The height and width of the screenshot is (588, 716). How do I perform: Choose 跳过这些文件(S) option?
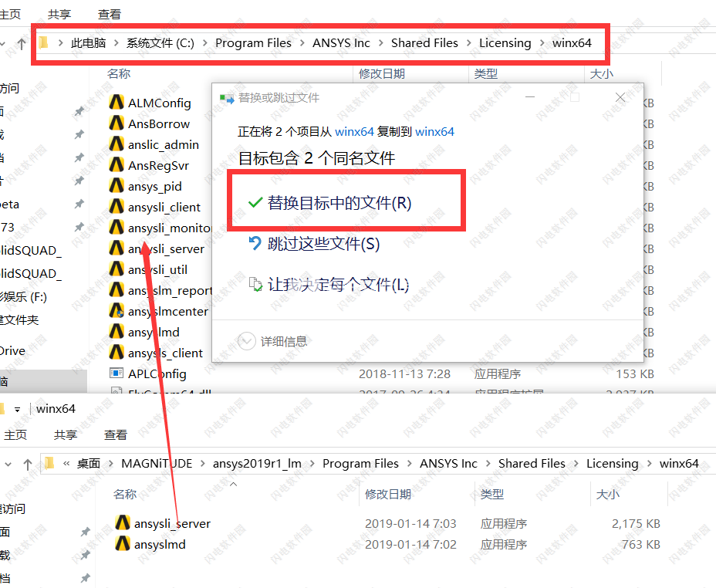click(x=323, y=244)
